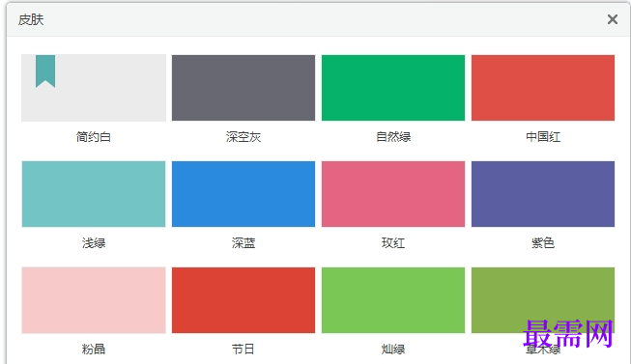This screenshot has height=364, width=631.
Task: Click the 紫色 label text
Action: point(543,243)
